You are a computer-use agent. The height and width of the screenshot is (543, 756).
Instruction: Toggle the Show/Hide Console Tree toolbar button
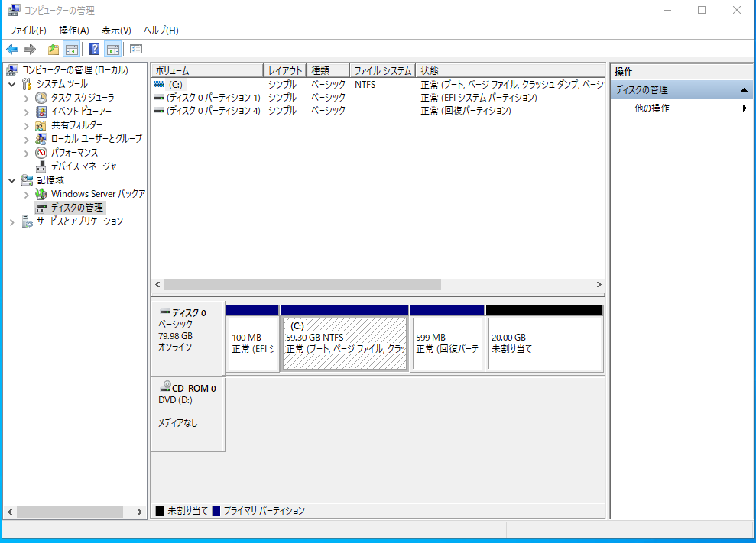click(x=72, y=50)
